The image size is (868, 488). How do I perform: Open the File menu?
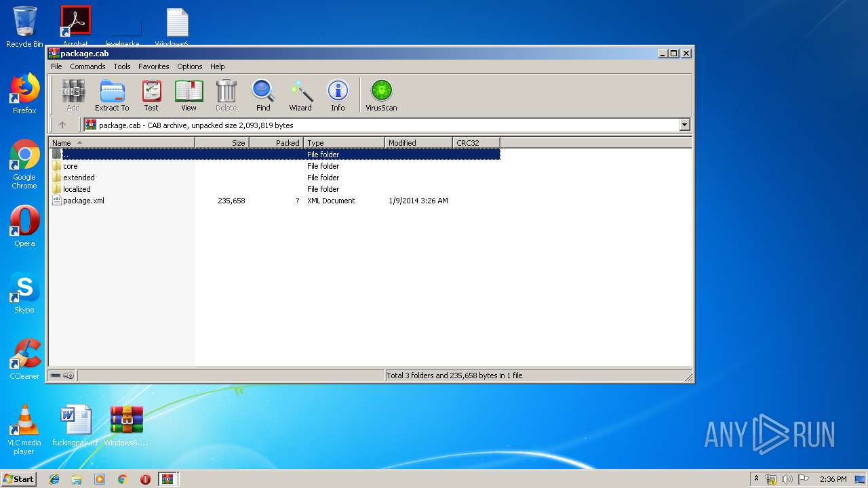(56, 66)
